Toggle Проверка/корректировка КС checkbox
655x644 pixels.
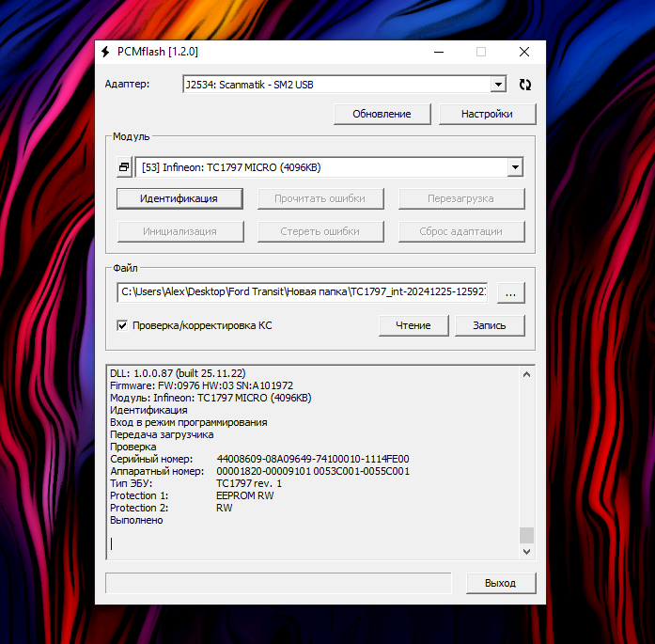[122, 325]
